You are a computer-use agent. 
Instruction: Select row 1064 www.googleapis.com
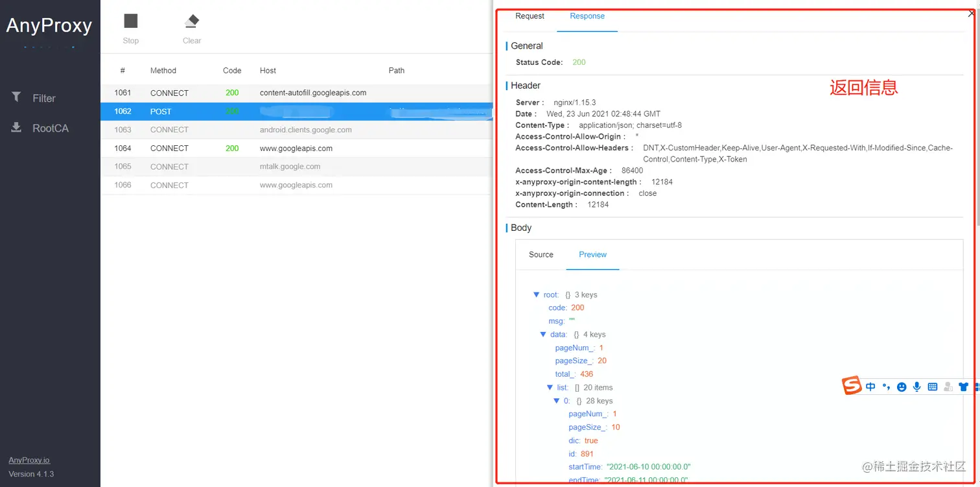coord(297,148)
